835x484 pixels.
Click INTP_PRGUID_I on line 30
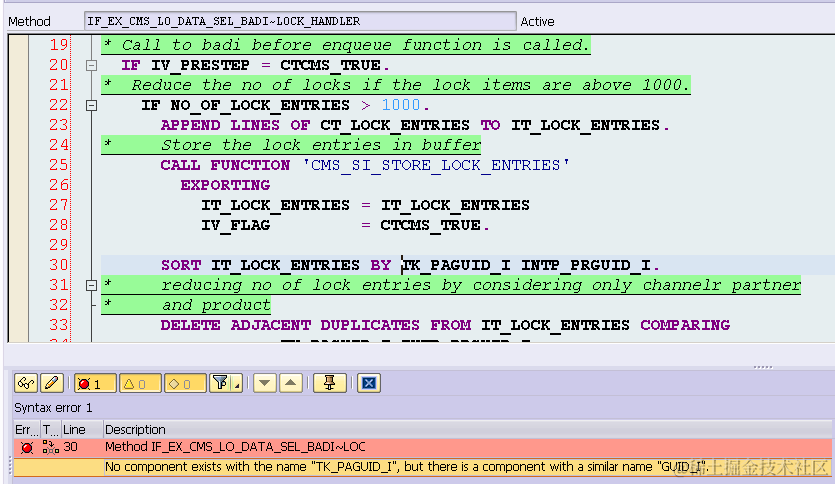[586, 265]
